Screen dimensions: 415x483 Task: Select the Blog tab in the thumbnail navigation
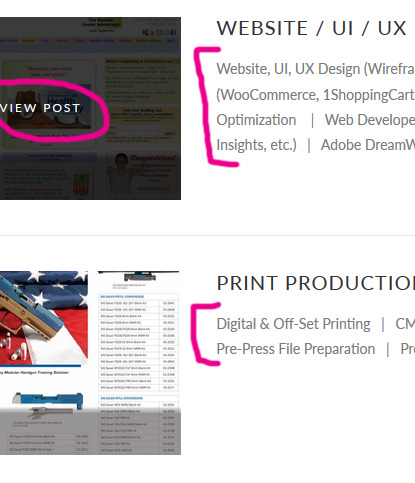point(171,41)
